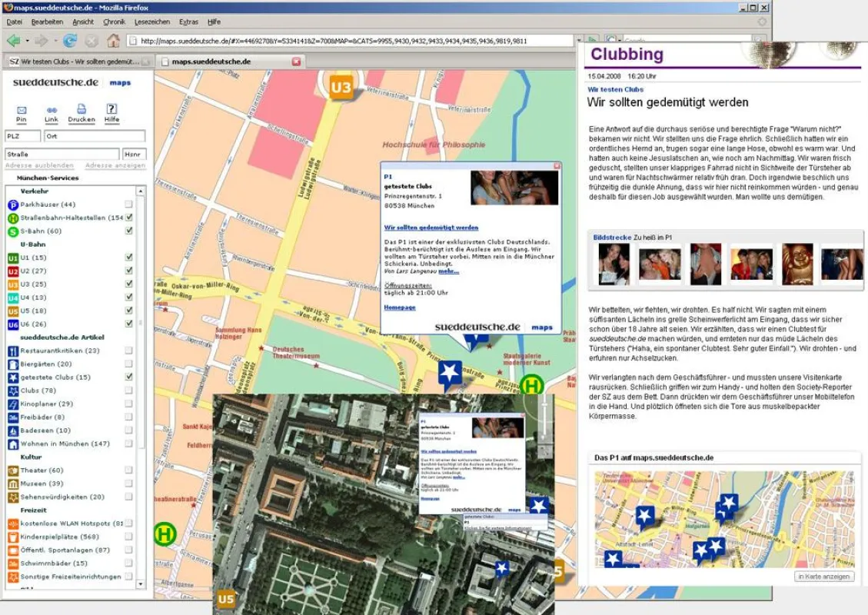
Task: Click the PLZ input field
Action: (23, 136)
